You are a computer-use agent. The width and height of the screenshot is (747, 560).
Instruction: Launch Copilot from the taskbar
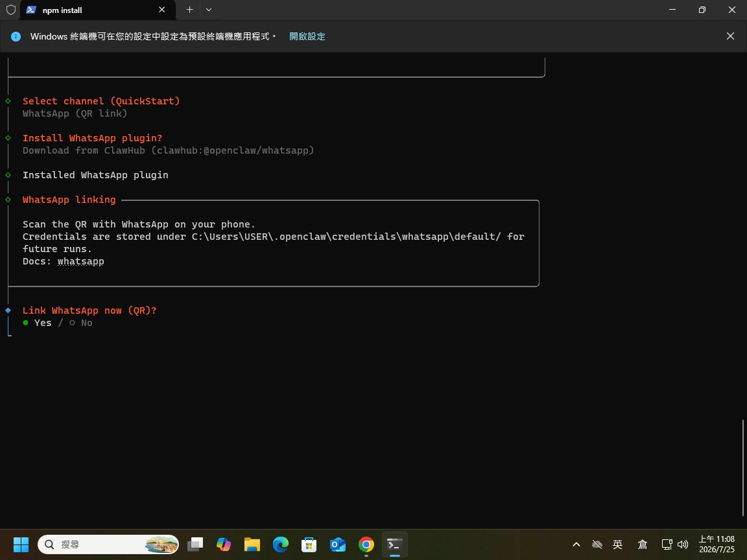click(224, 544)
